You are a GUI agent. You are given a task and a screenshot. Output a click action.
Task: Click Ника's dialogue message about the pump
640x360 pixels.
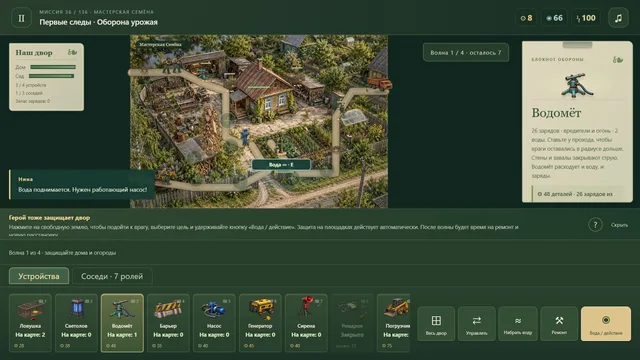tap(82, 190)
